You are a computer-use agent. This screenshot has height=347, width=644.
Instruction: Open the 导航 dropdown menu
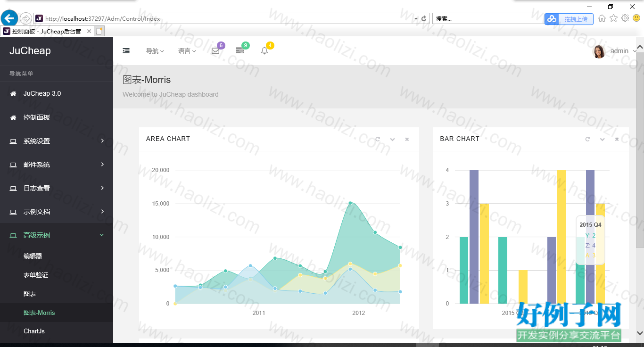[x=155, y=51]
